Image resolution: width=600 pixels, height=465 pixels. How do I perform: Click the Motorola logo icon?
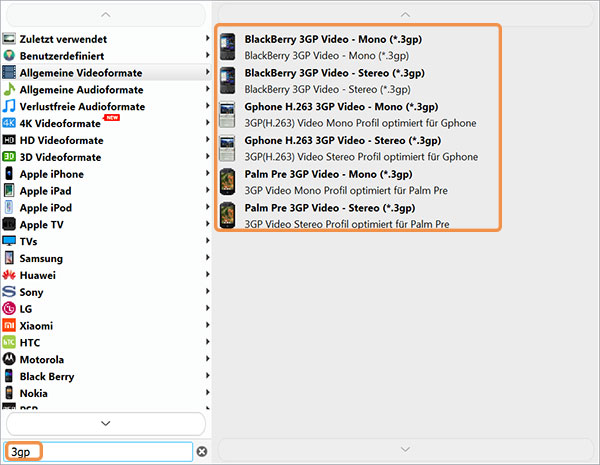click(x=9, y=359)
